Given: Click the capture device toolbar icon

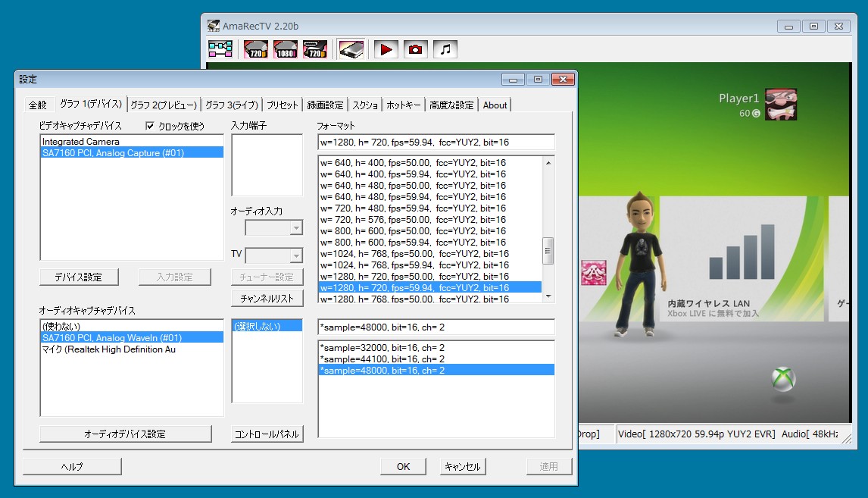Looking at the screenshot, I should (351, 49).
